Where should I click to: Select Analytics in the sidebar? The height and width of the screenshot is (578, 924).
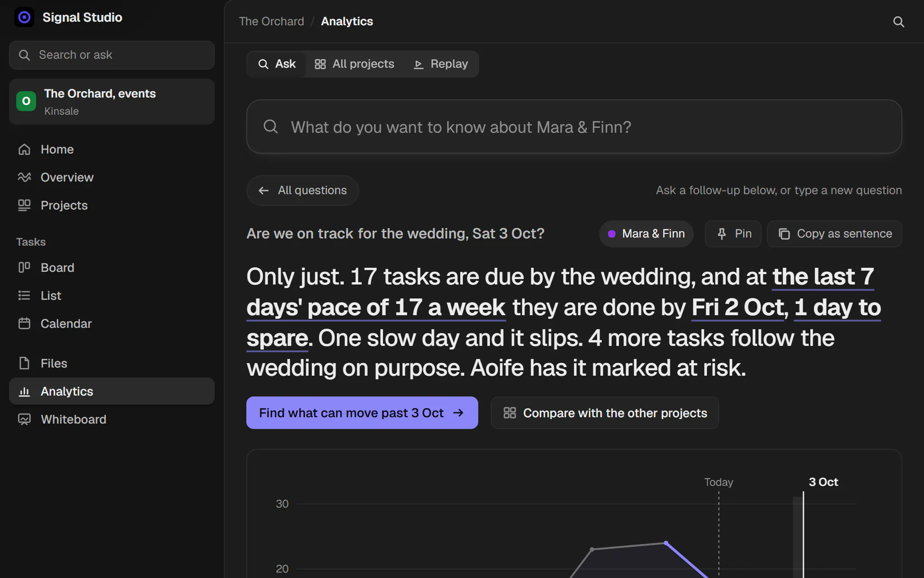[x=112, y=392]
